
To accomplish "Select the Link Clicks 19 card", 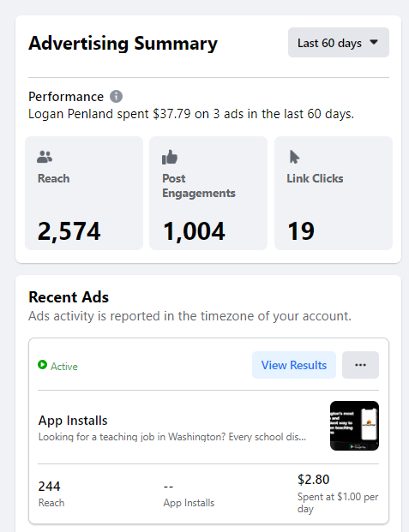I will (x=334, y=193).
